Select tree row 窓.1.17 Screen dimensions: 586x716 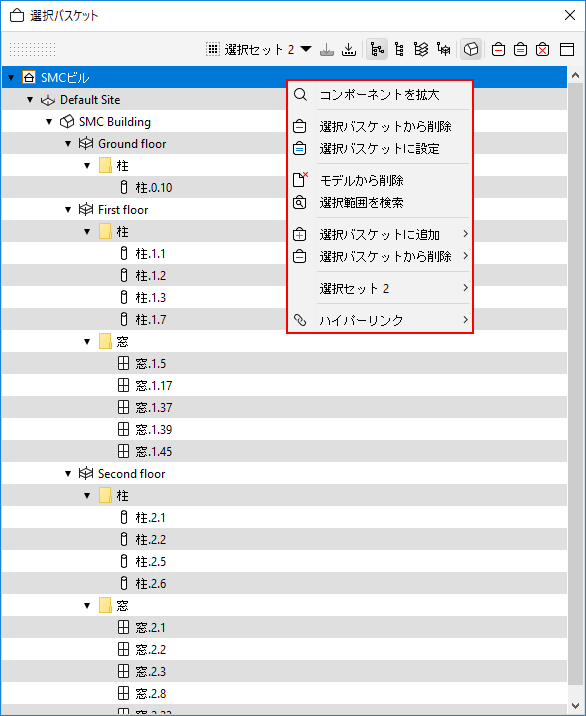click(284, 385)
